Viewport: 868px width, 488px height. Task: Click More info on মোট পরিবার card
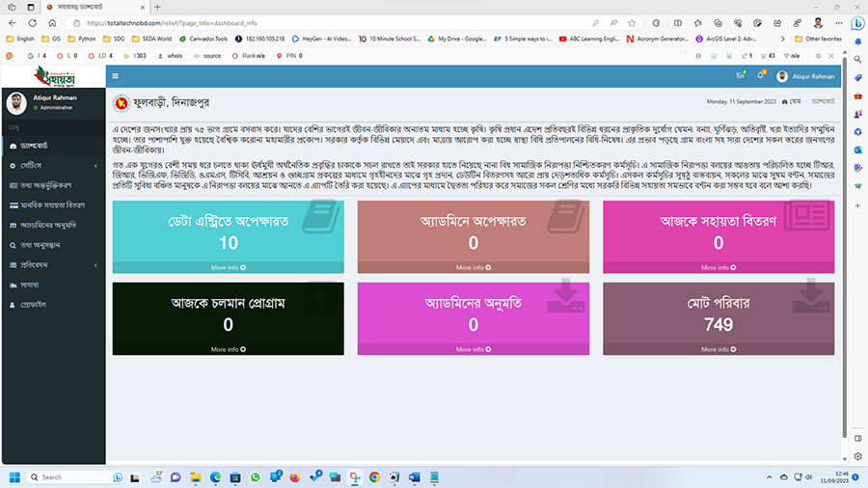(719, 349)
